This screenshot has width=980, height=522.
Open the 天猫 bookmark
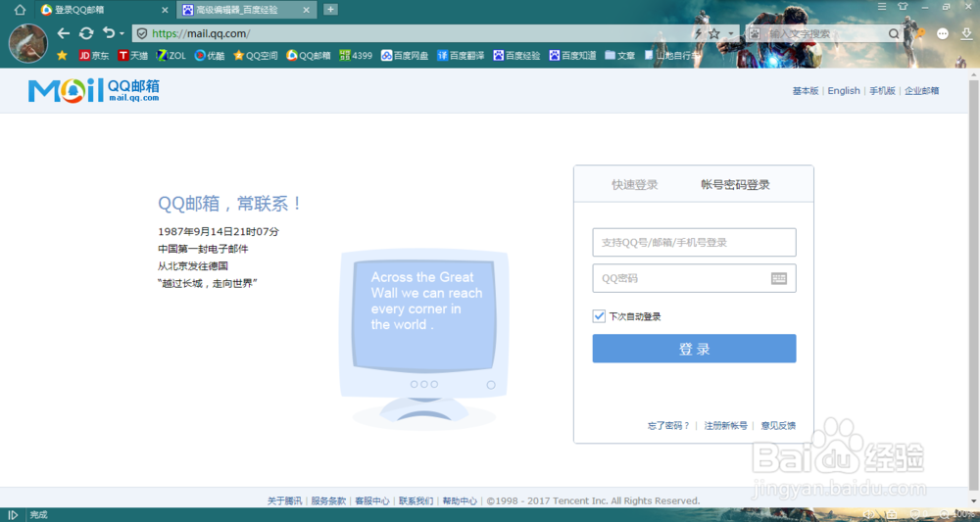pyautogui.click(x=133, y=56)
